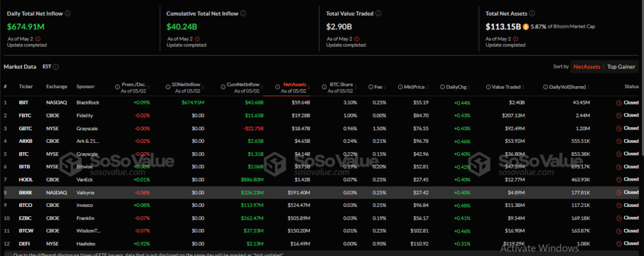
Task: Click the info icon beside CumNetInflow header
Action: (223, 87)
